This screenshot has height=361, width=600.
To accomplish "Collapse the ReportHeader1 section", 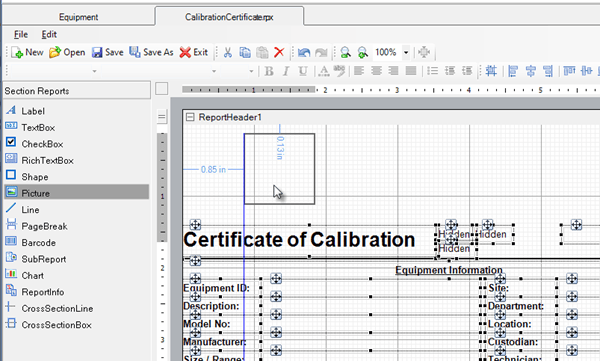I will point(189,117).
